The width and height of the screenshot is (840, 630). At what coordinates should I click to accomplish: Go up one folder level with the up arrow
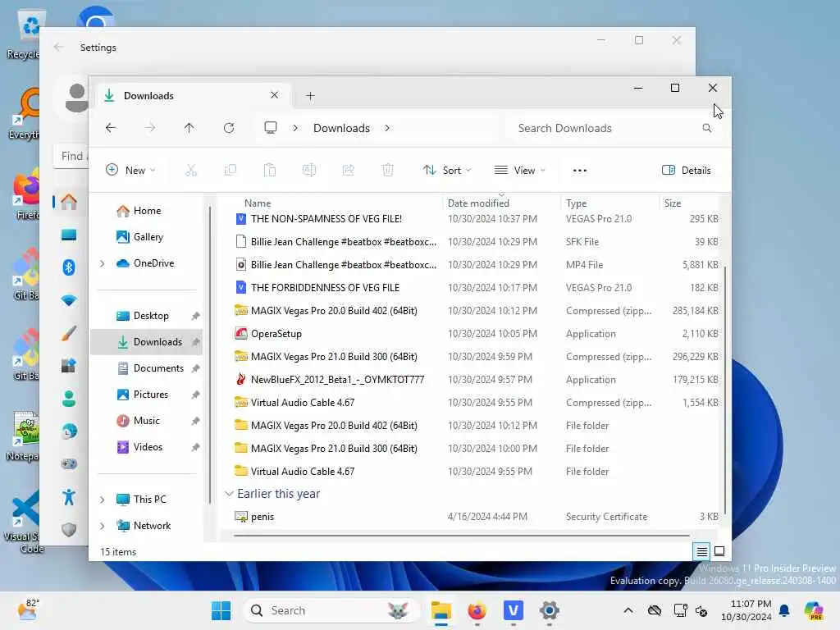point(189,128)
